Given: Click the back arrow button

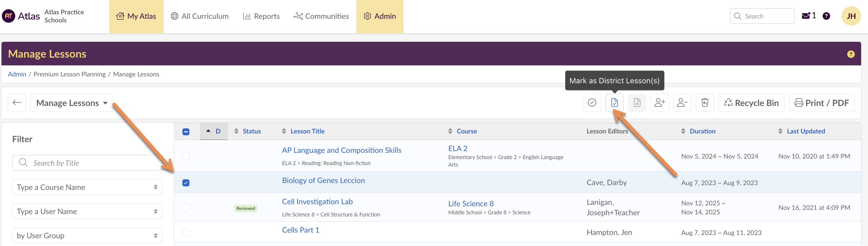Looking at the screenshot, I should coord(17,103).
